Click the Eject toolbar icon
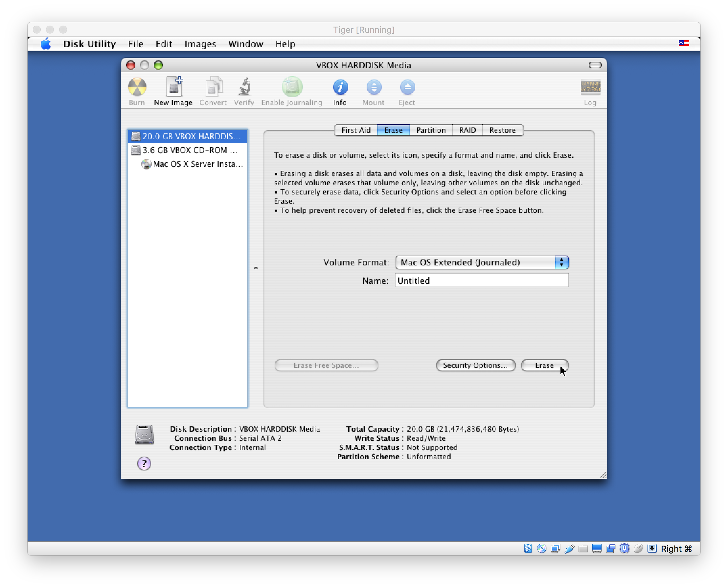The image size is (728, 588). [407, 87]
